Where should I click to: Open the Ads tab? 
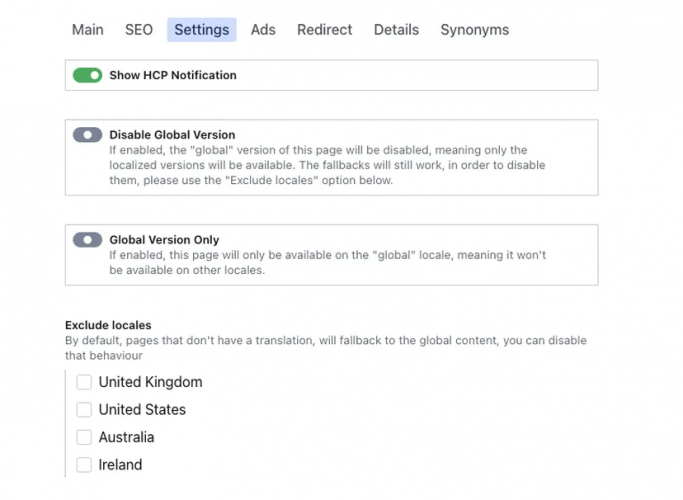[263, 30]
